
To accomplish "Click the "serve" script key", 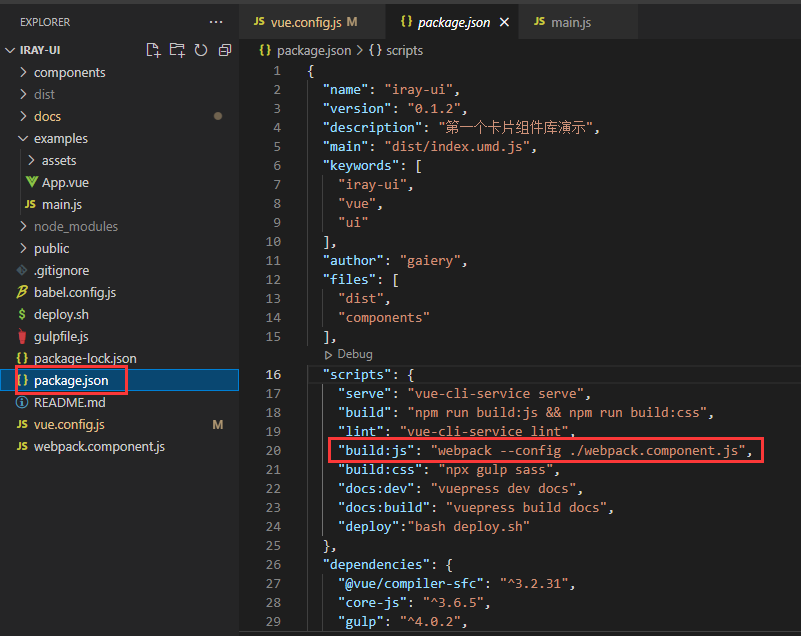I will (x=365, y=393).
